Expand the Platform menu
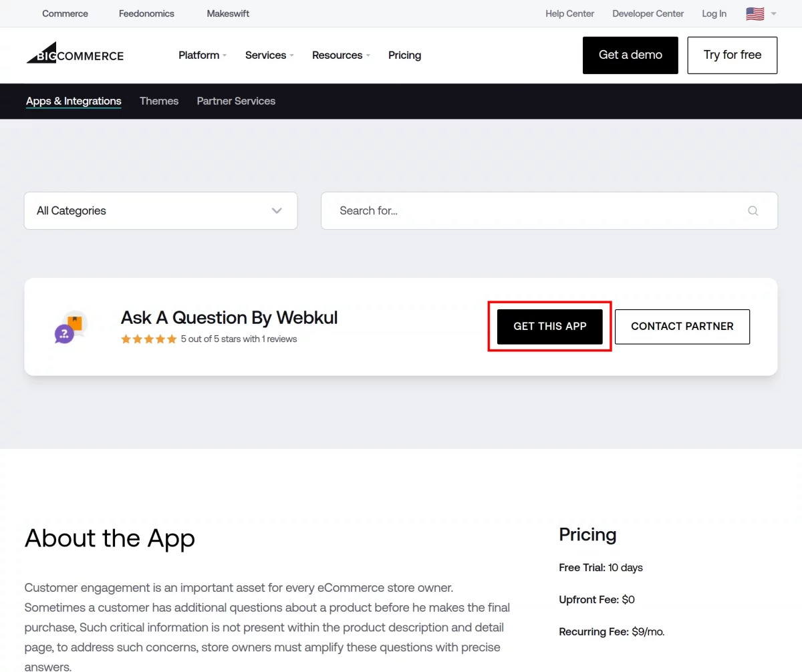This screenshot has height=672, width=802. (x=203, y=55)
